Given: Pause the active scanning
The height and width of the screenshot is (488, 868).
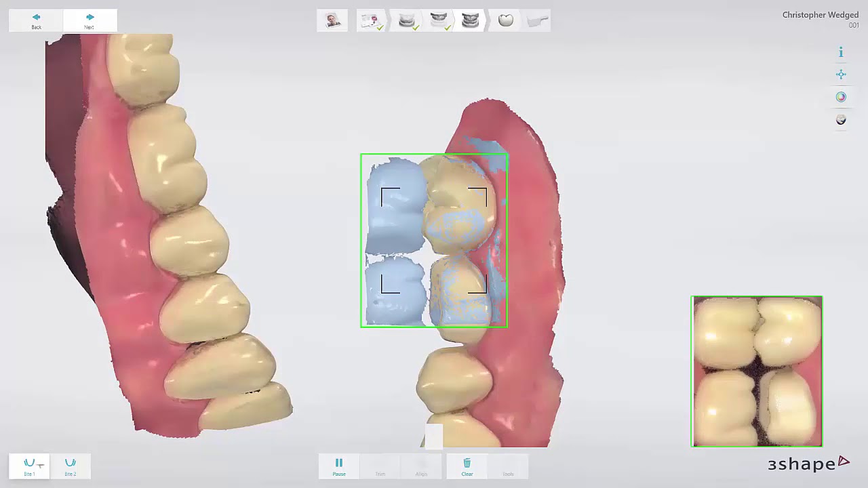Looking at the screenshot, I should [339, 466].
